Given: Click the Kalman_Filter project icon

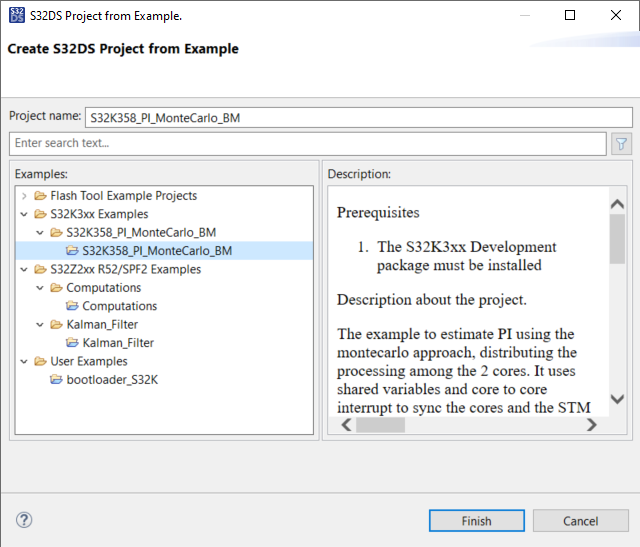Looking at the screenshot, I should (72, 343).
